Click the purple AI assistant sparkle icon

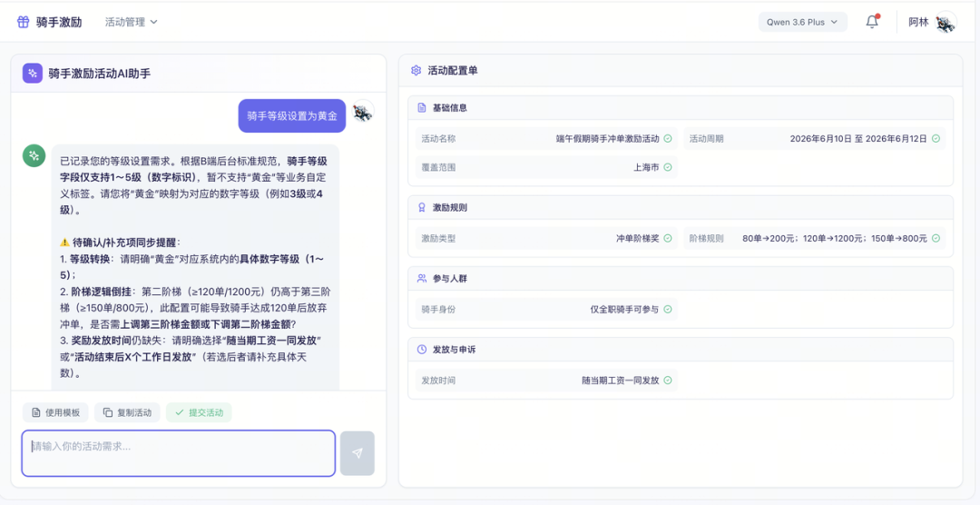point(33,74)
